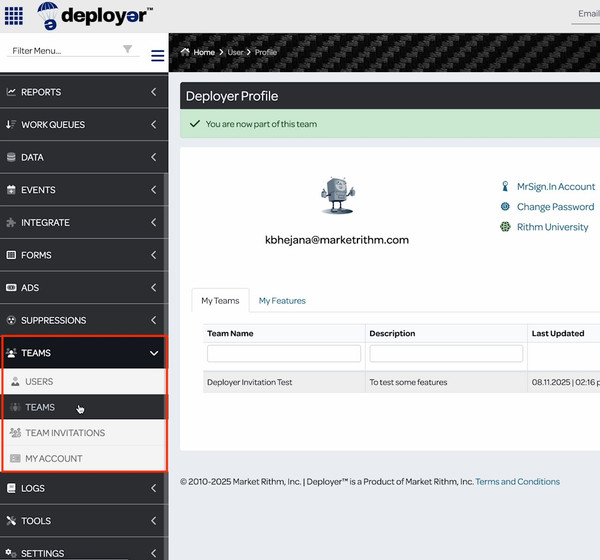This screenshot has width=600, height=560.
Task: Click the Home breadcrumb house icon
Action: tap(185, 52)
